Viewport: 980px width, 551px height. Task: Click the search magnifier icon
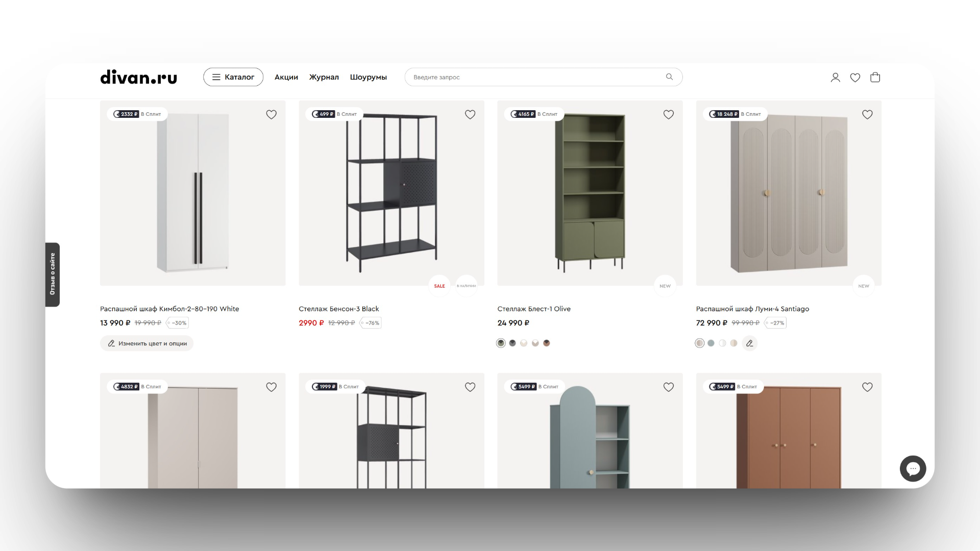point(669,77)
